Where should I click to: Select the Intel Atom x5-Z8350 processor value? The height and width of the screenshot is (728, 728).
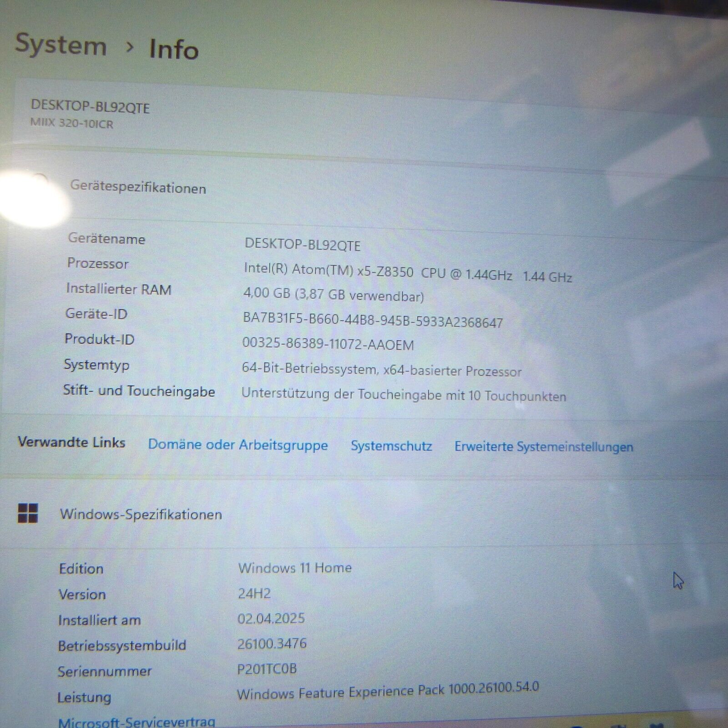[x=408, y=273]
